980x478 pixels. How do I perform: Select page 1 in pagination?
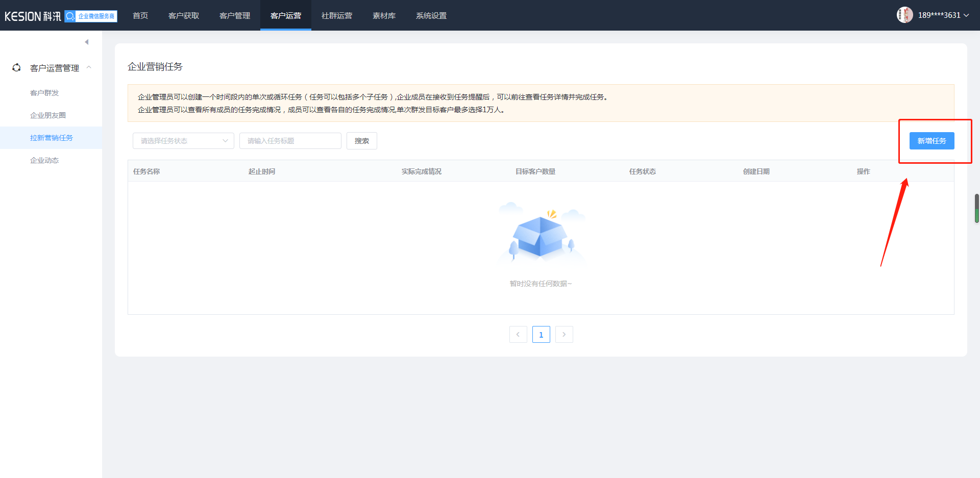(541, 335)
